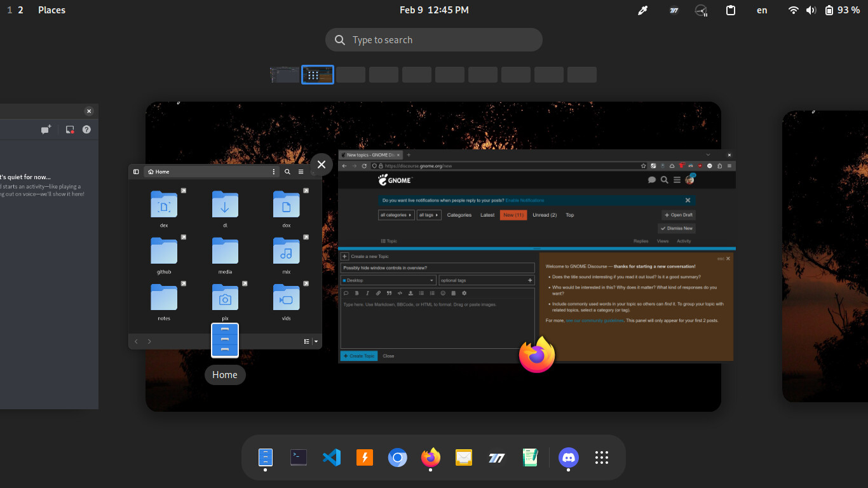Click the Discourse search magnifier icon
The height and width of the screenshot is (488, 868).
click(x=665, y=180)
